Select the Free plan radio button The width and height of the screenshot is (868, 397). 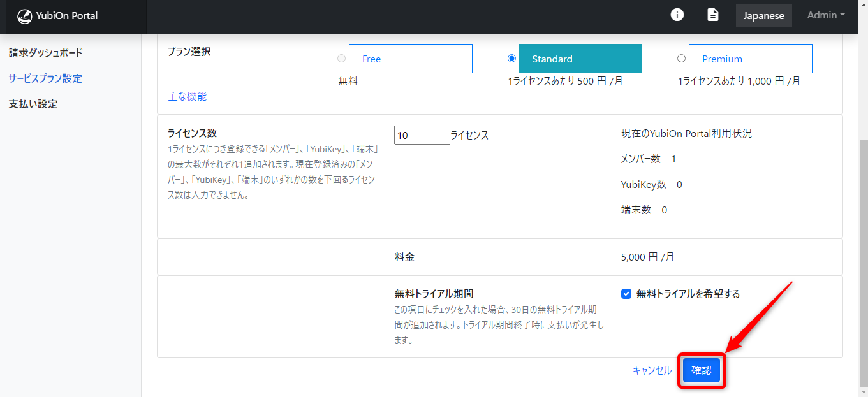(x=342, y=59)
